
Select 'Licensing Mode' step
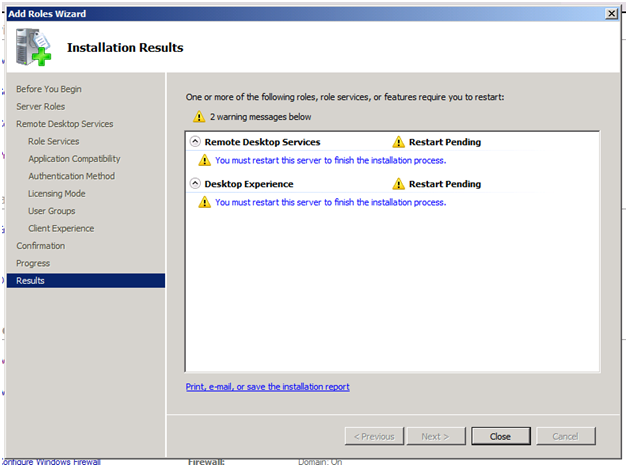pos(56,193)
